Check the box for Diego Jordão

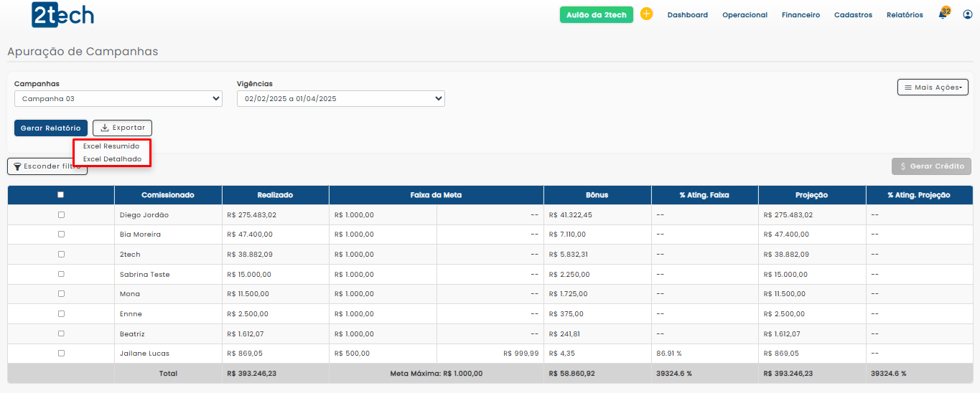(x=61, y=214)
